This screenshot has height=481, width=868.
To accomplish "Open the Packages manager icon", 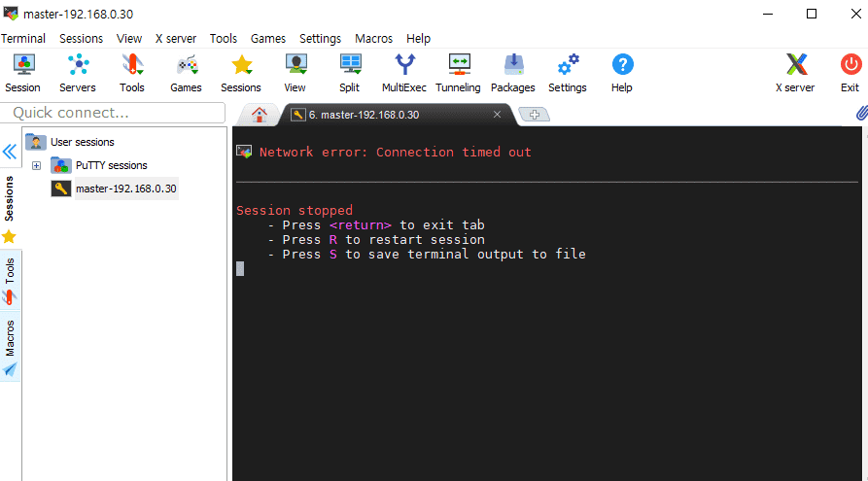I will (513, 73).
